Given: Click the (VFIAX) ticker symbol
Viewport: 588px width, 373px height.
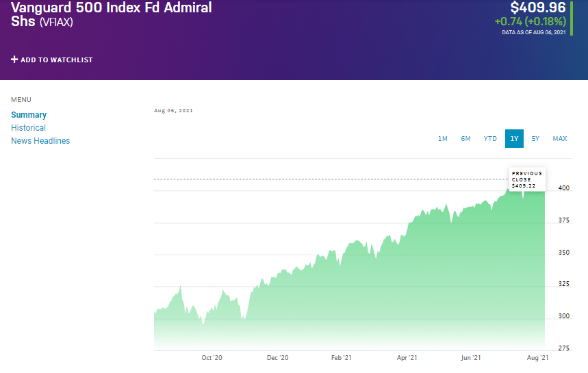Looking at the screenshot, I should pyautogui.click(x=56, y=22).
